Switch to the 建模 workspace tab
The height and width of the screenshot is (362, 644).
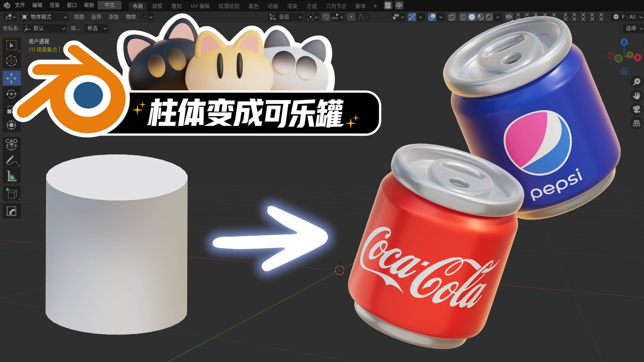point(157,6)
